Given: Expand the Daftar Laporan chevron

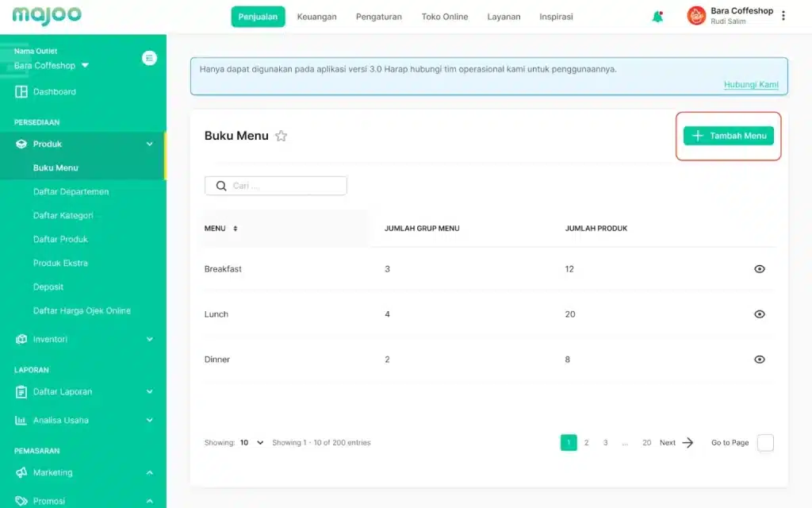Looking at the screenshot, I should (149, 392).
